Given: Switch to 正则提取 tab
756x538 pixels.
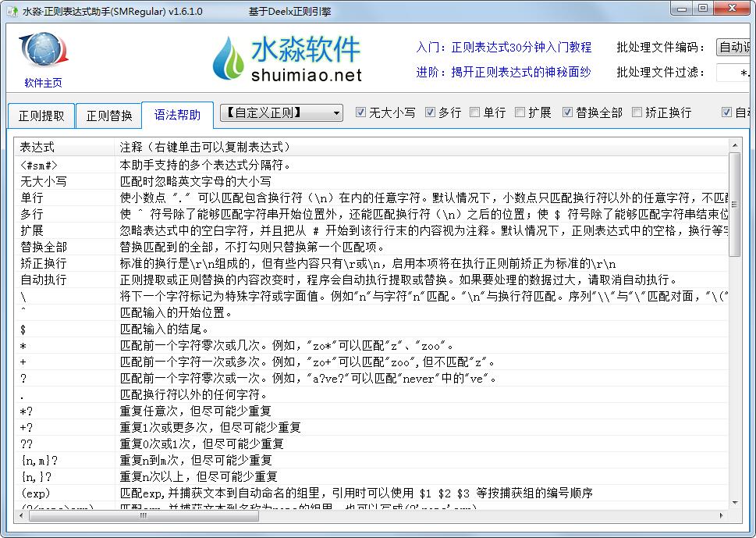Looking at the screenshot, I should pyautogui.click(x=41, y=116).
